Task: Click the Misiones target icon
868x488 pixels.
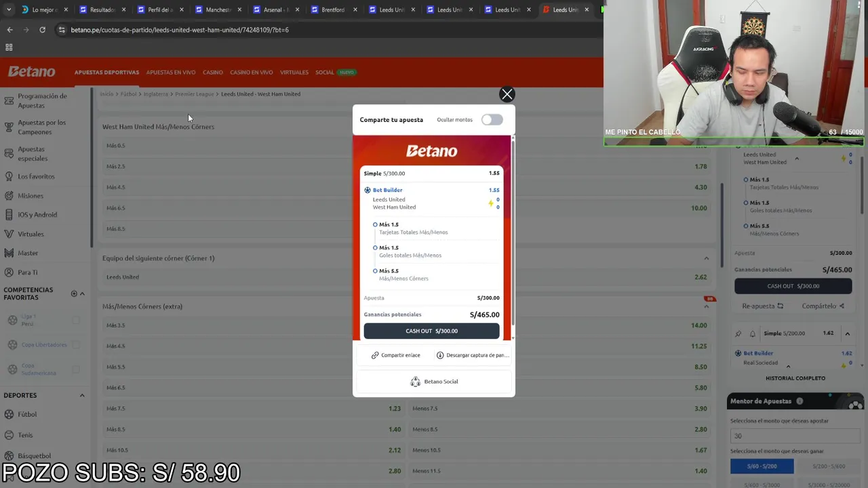Action: [x=9, y=196]
